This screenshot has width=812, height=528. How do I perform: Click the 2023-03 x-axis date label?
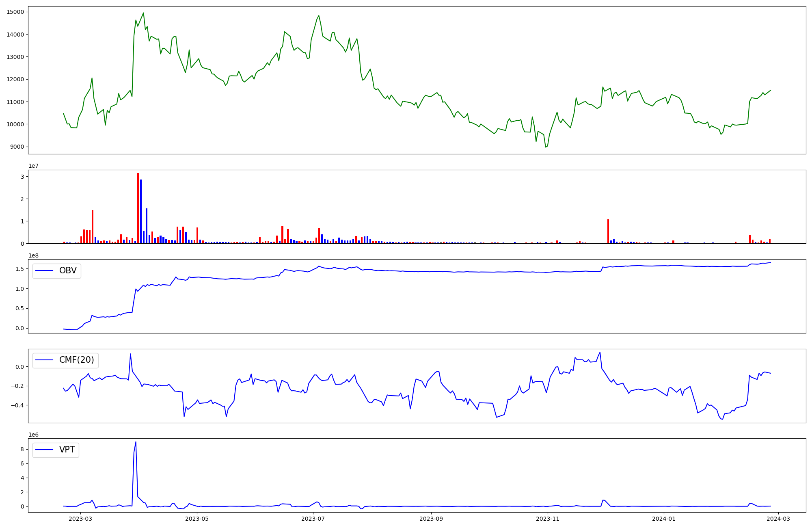coord(80,519)
